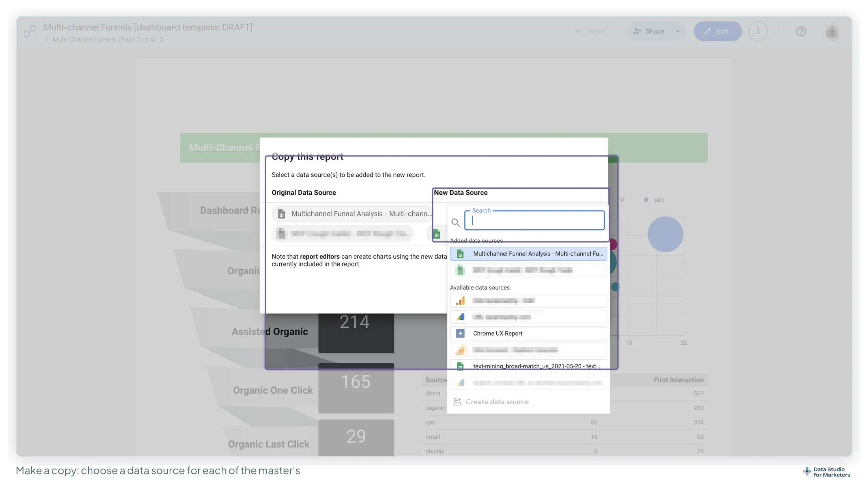The width and height of the screenshot is (868, 486).
Task: Open the user account avatar
Action: coord(832,31)
